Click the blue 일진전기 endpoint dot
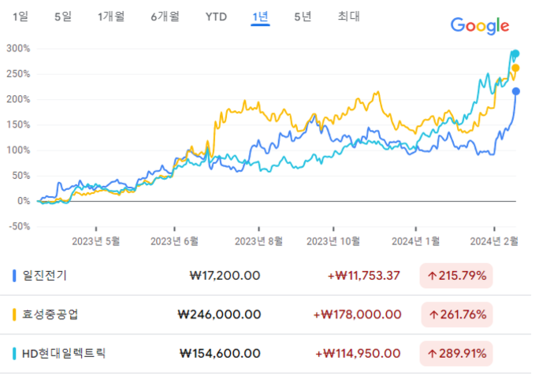Image resolution: width=539 pixels, height=379 pixels. tap(516, 91)
